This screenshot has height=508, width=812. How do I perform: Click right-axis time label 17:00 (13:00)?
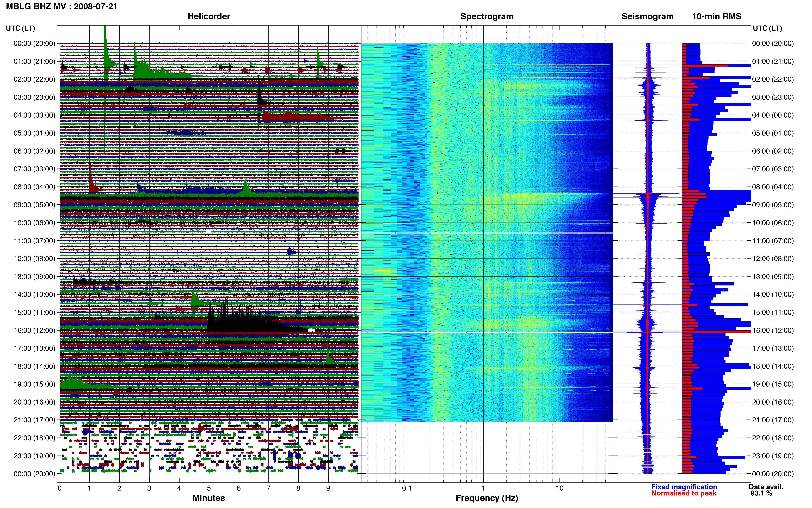click(773, 348)
